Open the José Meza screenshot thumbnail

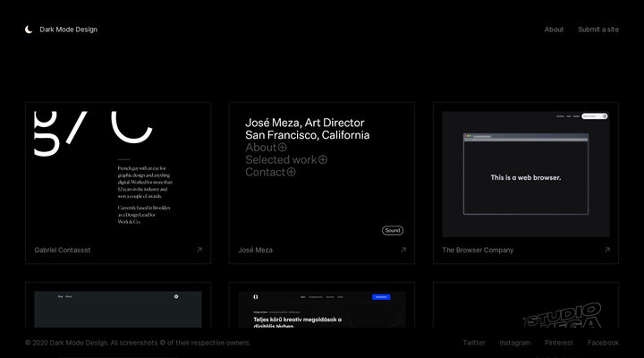pyautogui.click(x=322, y=175)
